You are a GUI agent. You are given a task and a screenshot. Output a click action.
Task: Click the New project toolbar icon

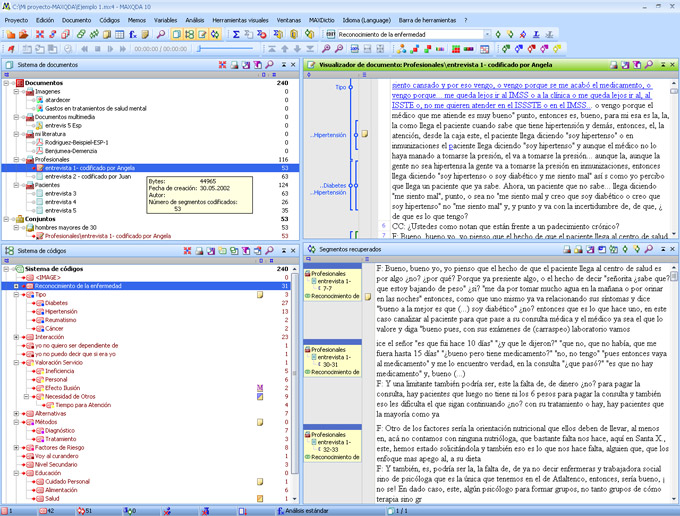10,34
